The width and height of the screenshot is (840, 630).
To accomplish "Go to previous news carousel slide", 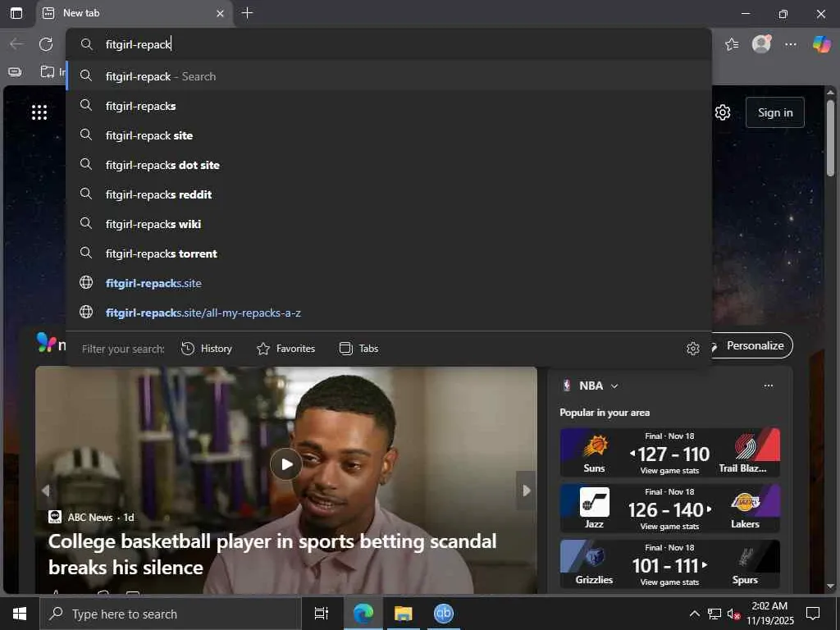I will 46,491.
